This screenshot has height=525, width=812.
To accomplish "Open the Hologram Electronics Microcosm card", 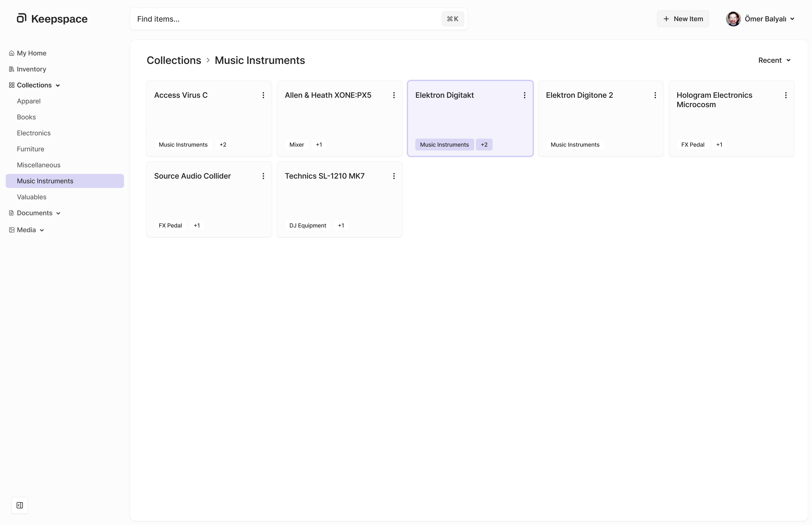I will click(732, 118).
